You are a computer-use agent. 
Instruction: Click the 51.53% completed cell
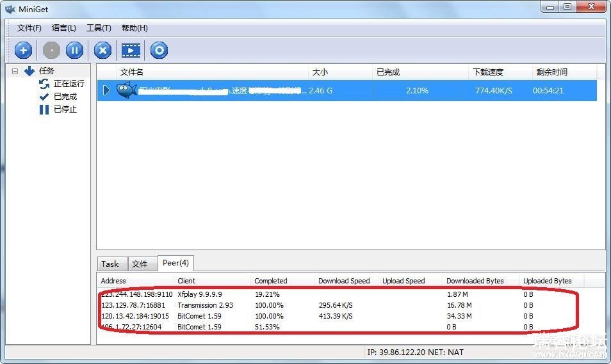tap(267, 327)
